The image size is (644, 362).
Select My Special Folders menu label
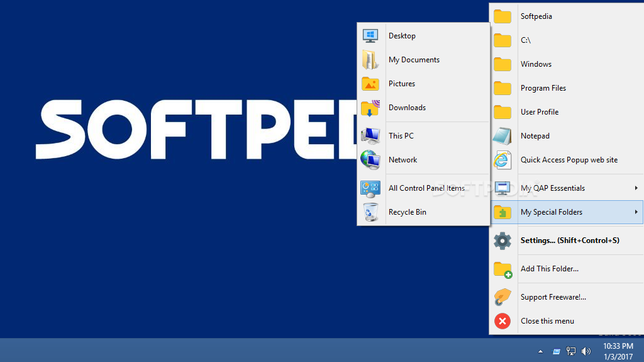(551, 212)
